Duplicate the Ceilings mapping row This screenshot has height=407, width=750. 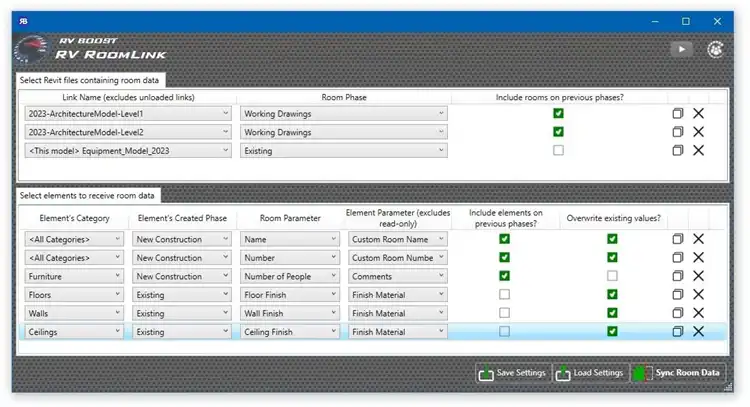click(x=677, y=331)
